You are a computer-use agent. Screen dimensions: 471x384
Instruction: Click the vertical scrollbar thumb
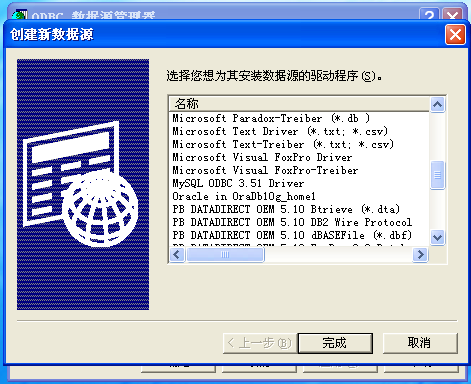tap(437, 175)
